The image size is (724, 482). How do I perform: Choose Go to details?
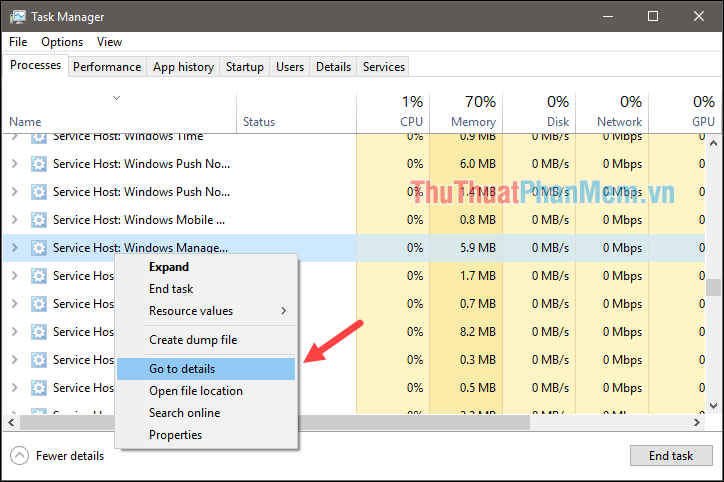(x=206, y=369)
